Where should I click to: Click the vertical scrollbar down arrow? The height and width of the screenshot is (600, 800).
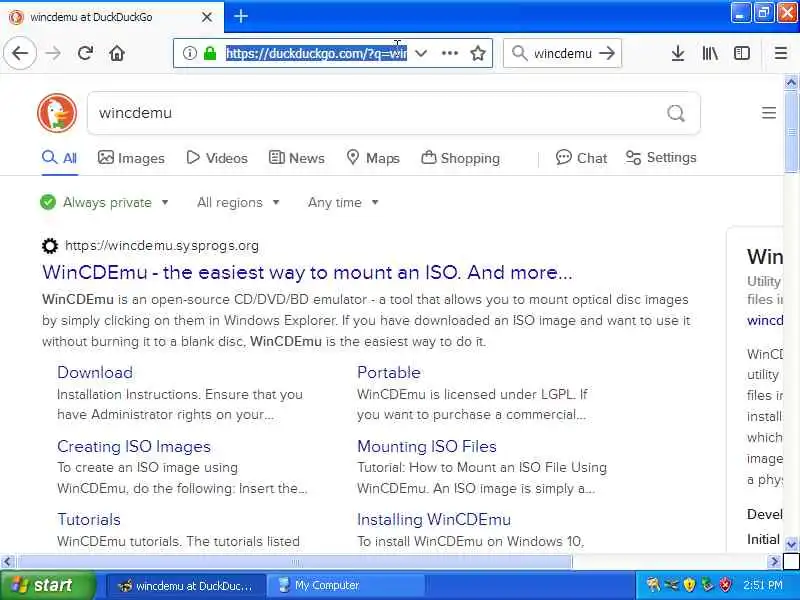[x=791, y=544]
